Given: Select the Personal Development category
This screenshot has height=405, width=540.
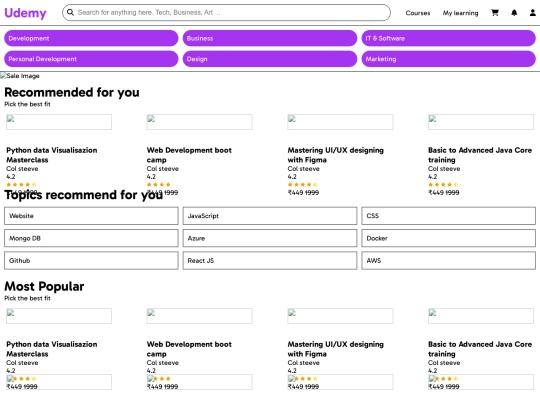Looking at the screenshot, I should [91, 59].
